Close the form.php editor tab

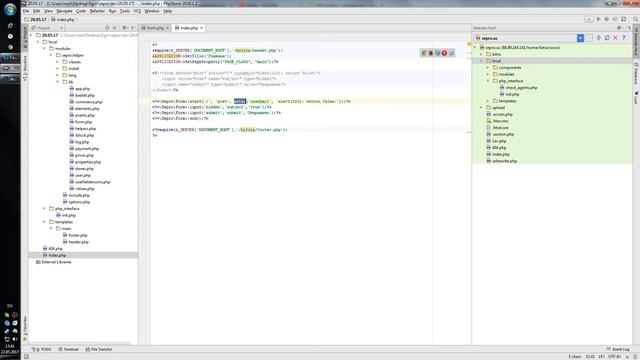(167, 28)
